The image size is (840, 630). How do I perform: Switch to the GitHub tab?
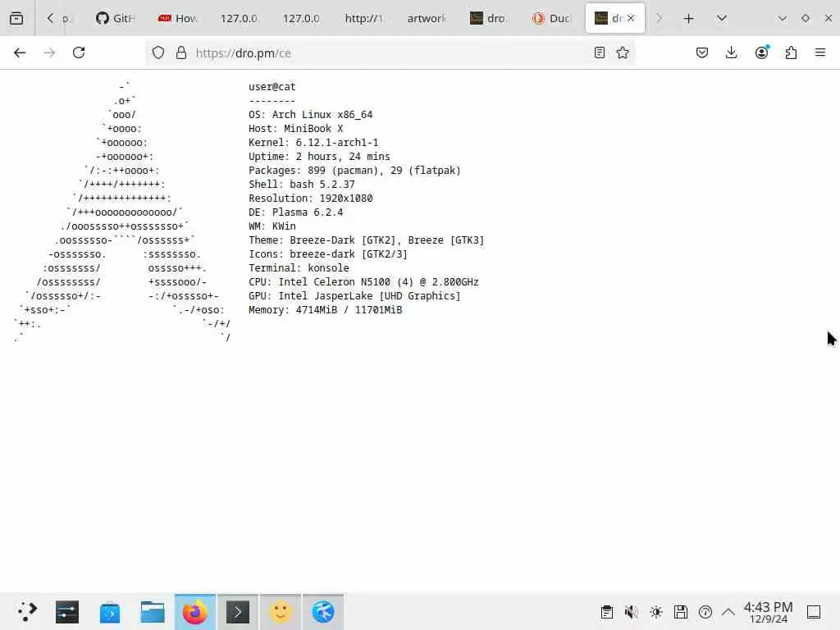point(116,18)
